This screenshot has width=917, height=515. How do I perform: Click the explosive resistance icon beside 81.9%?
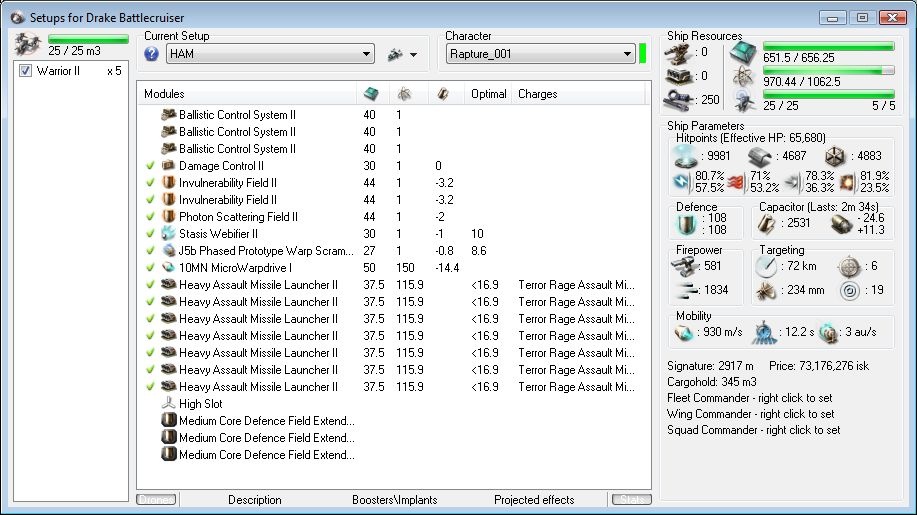pyautogui.click(x=847, y=183)
